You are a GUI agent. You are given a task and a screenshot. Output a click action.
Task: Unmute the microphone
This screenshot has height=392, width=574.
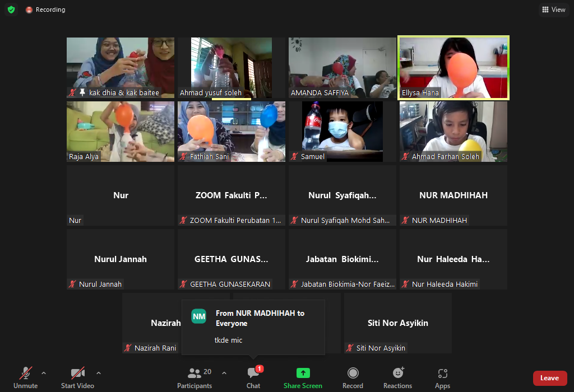[26, 377]
